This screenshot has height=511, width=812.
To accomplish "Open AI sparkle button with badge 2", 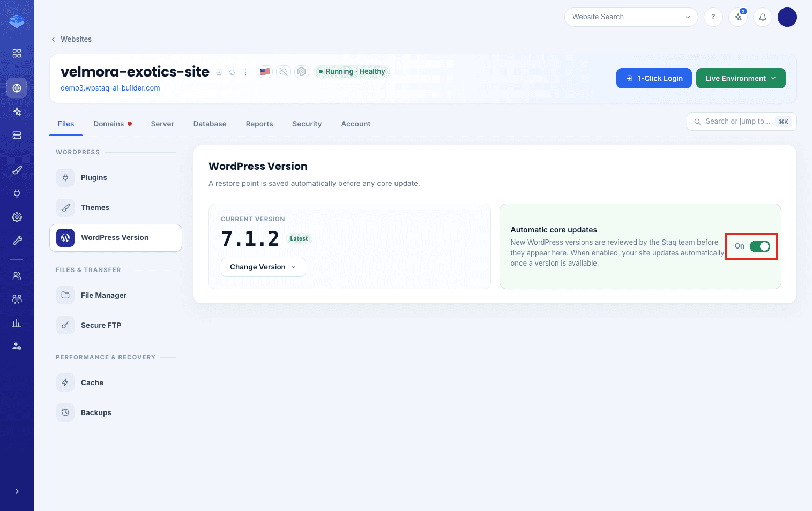I will pyautogui.click(x=739, y=17).
